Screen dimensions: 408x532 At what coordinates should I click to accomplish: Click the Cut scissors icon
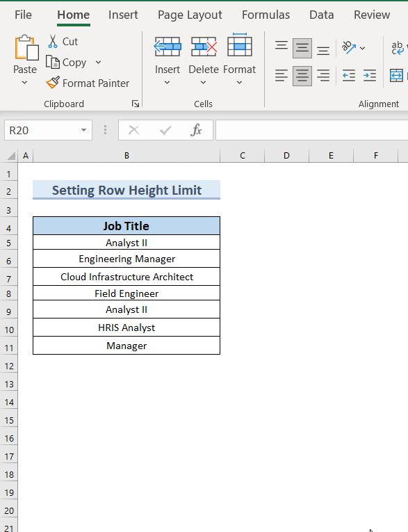click(x=53, y=42)
